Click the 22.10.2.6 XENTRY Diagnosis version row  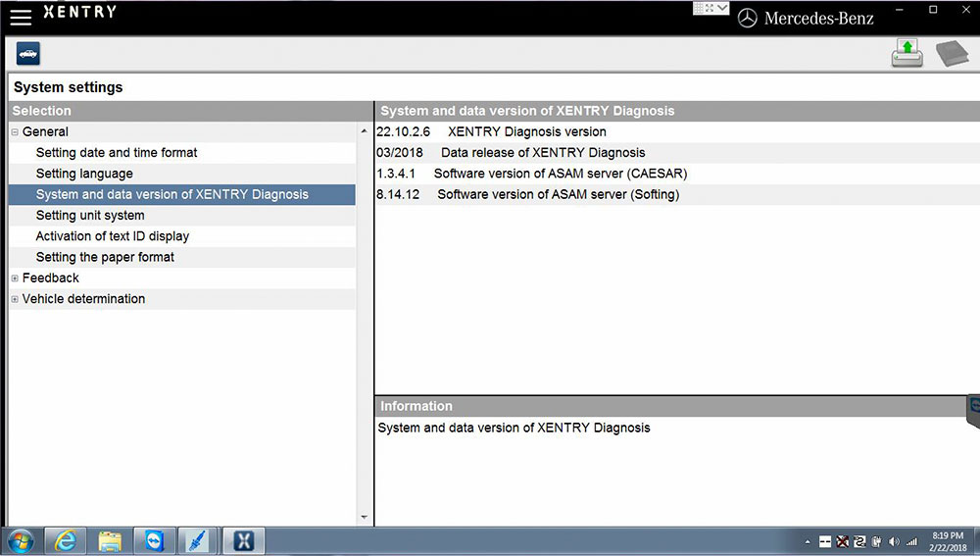[x=677, y=132]
